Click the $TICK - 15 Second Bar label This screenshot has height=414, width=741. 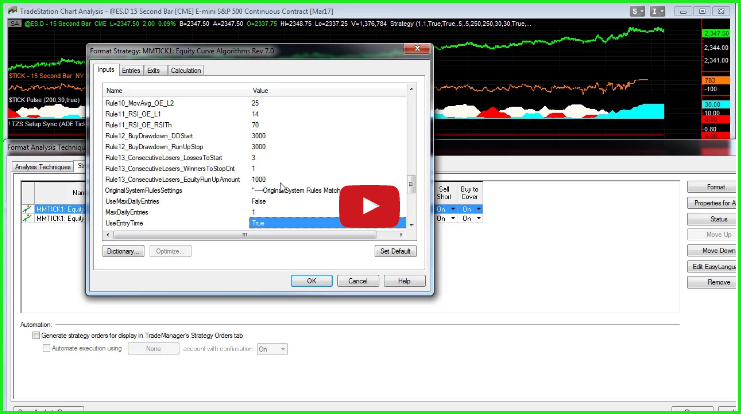pos(46,76)
